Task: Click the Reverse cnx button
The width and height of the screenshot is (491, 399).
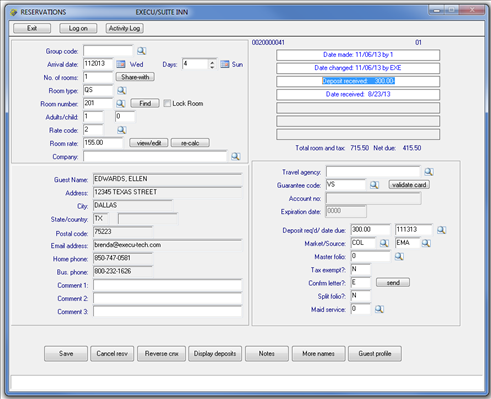Action: point(161,354)
